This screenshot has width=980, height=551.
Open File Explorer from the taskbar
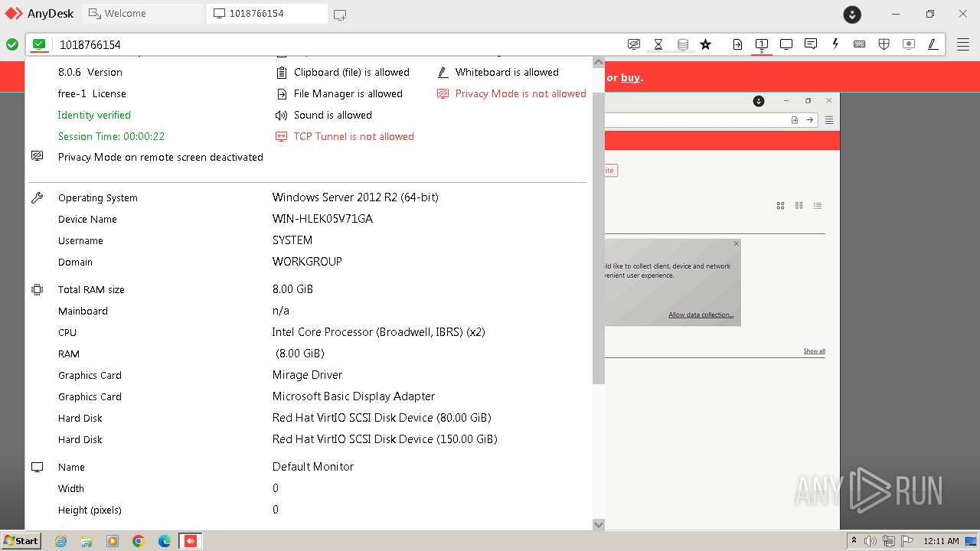87,541
